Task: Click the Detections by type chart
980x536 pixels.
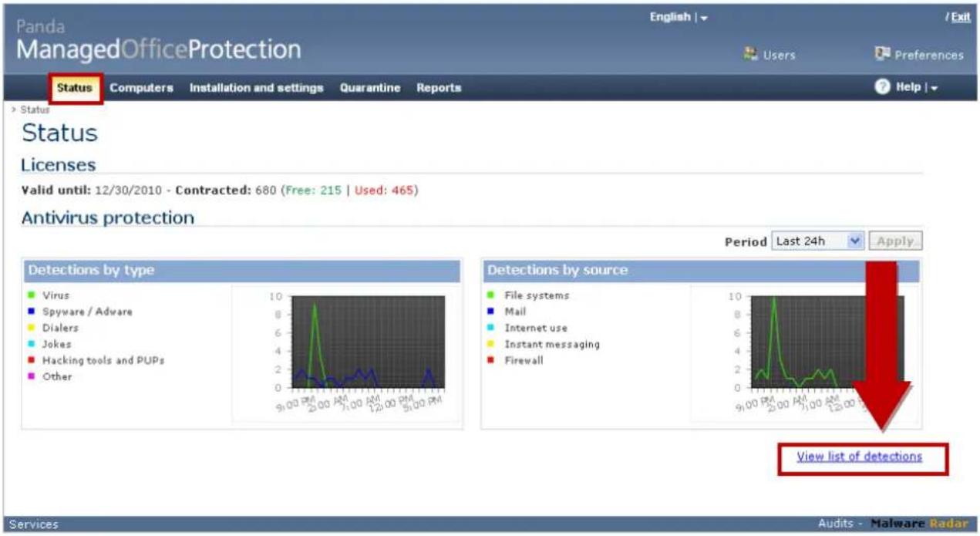Action: [346, 353]
